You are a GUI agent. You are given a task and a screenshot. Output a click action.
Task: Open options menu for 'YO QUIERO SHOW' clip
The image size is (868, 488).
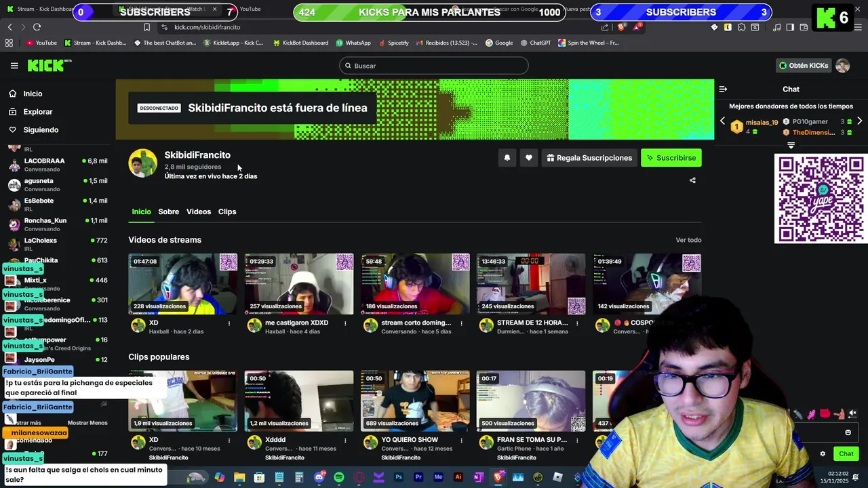coord(461,440)
